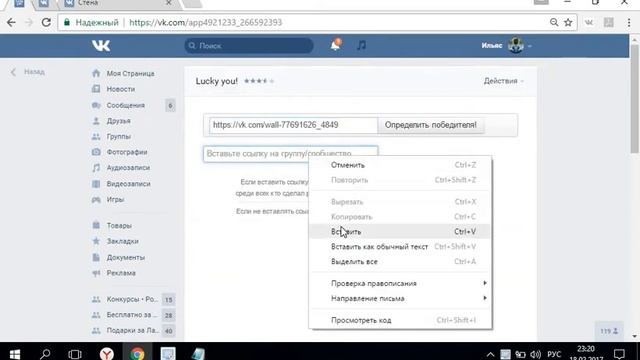Click wall post URL input field
640x360 pixels.
pyautogui.click(x=293, y=125)
